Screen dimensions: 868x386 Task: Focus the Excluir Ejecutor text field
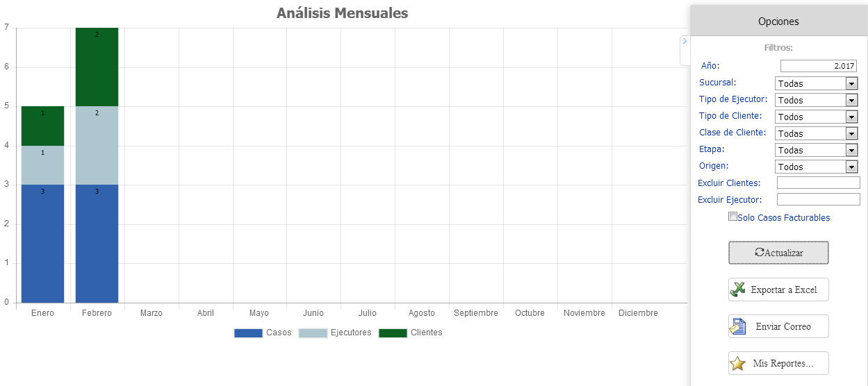tap(818, 199)
